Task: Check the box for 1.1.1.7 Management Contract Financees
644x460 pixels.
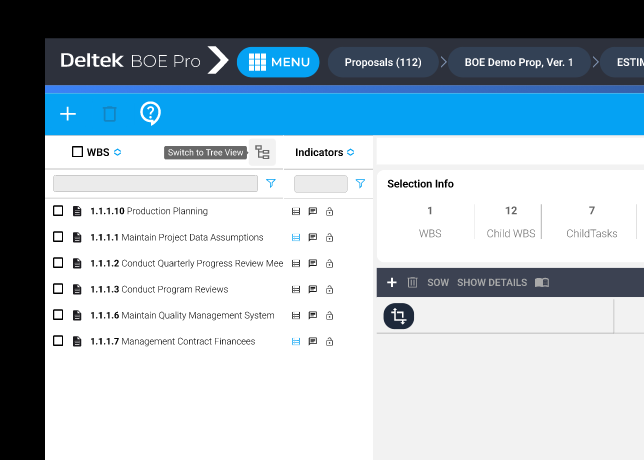Action: (58, 340)
